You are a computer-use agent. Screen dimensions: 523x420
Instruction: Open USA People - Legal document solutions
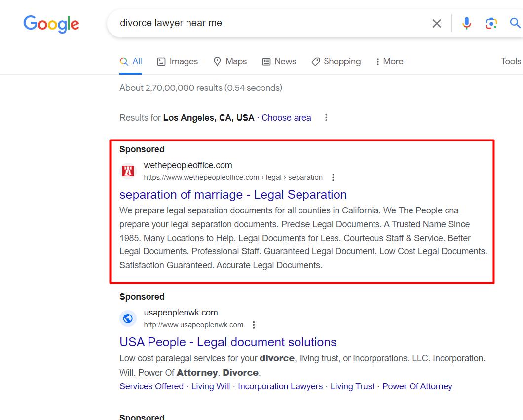(228, 342)
